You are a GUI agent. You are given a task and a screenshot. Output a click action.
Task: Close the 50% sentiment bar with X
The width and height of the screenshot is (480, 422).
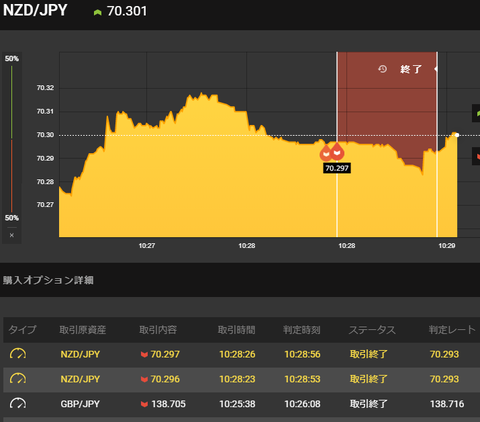point(12,235)
